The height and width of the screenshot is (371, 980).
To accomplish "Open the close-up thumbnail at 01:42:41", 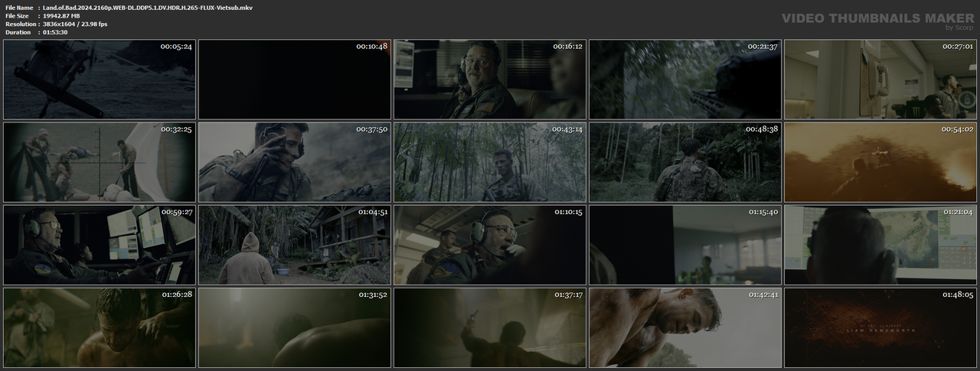I will pos(685,327).
